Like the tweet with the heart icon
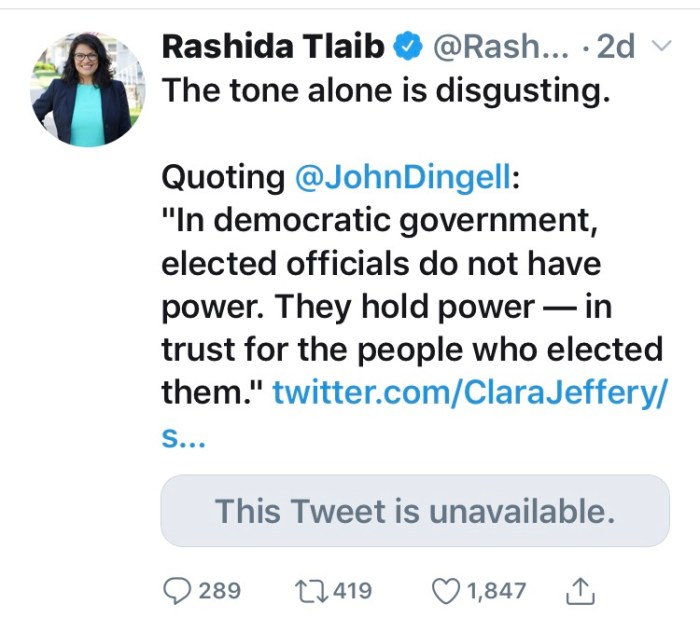This screenshot has width=700, height=618. pos(446,590)
